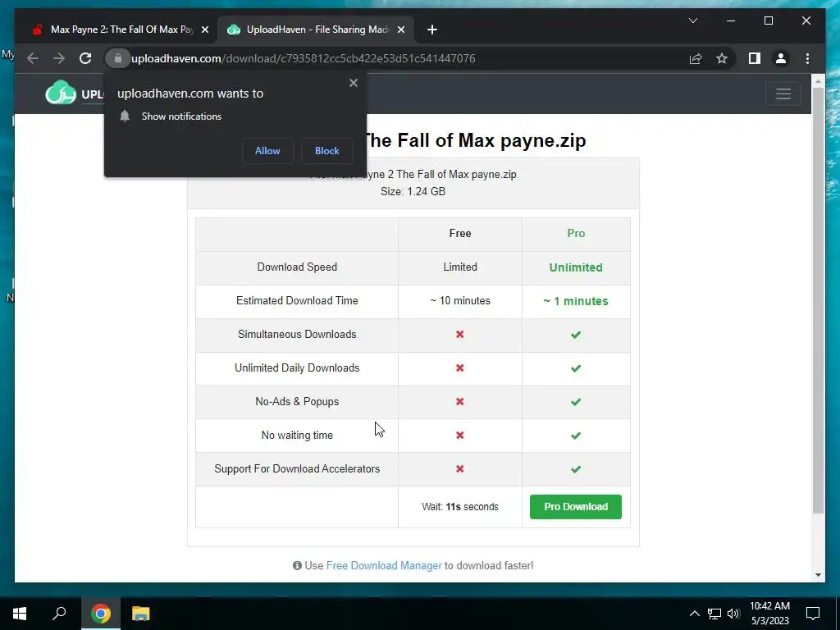Click the browser forward arrow
The height and width of the screenshot is (630, 840).
[59, 58]
